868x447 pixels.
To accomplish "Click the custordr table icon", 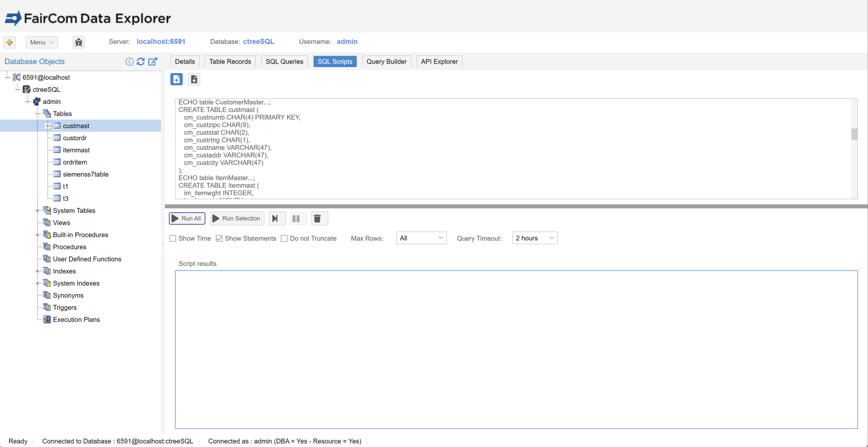I will point(57,138).
